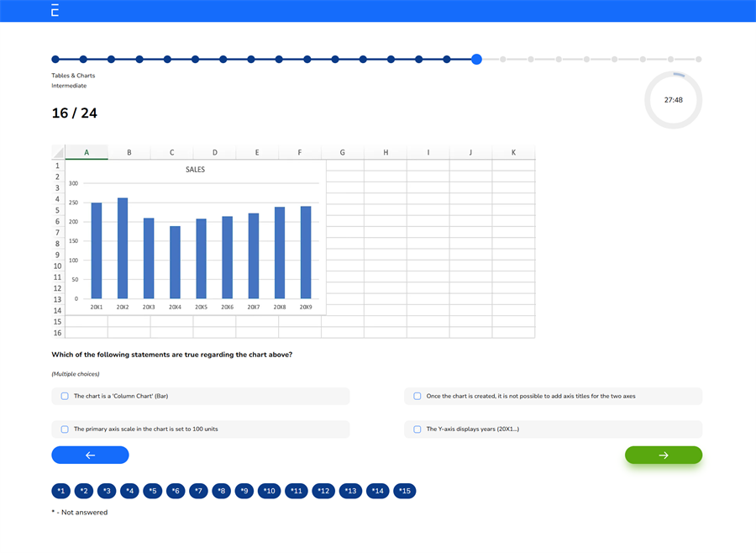
Task: Click the green forward arrow to go next
Action: (x=664, y=455)
